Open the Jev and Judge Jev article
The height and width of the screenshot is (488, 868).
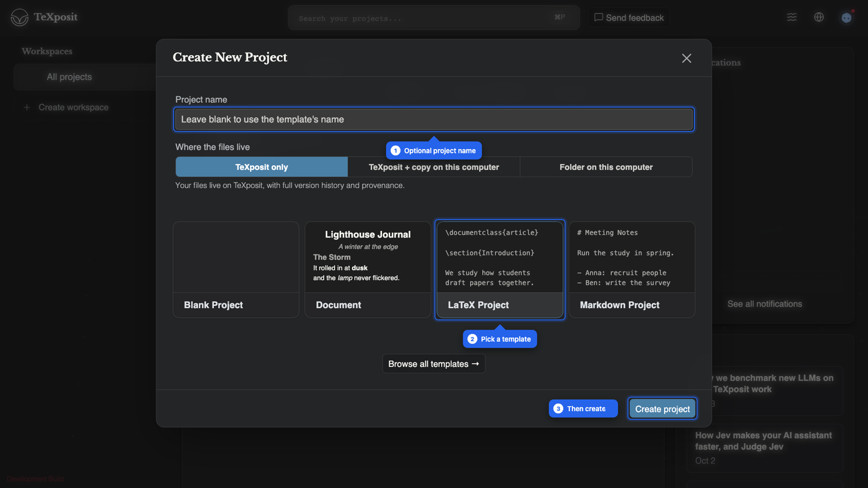point(765,448)
